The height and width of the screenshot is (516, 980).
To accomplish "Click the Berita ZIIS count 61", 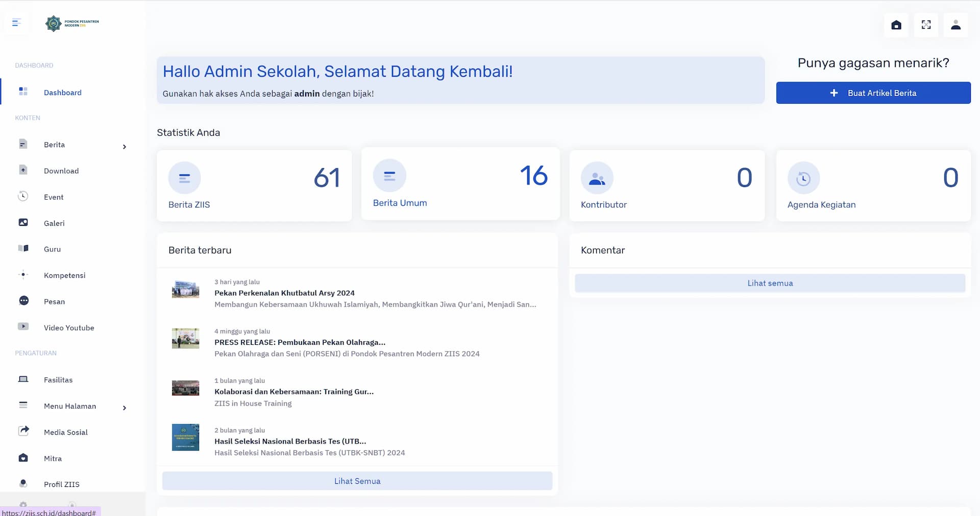I will (x=327, y=178).
